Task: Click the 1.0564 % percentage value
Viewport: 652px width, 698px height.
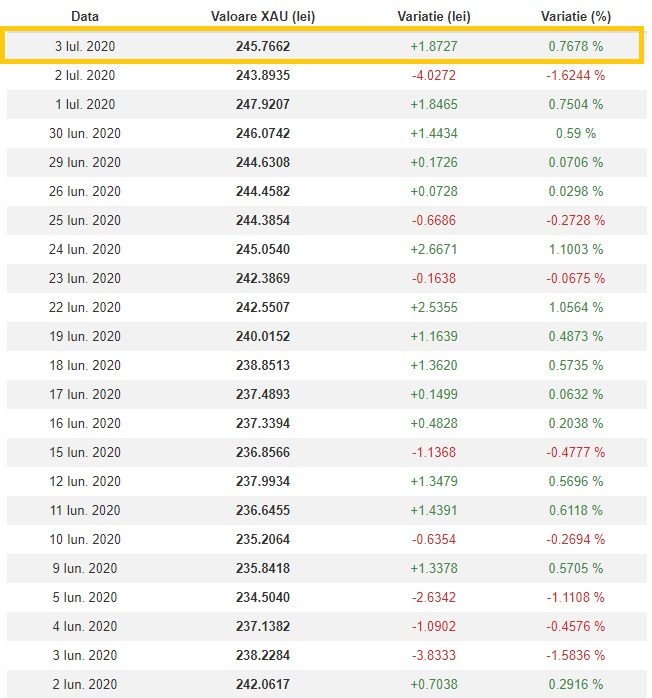Action: (575, 308)
